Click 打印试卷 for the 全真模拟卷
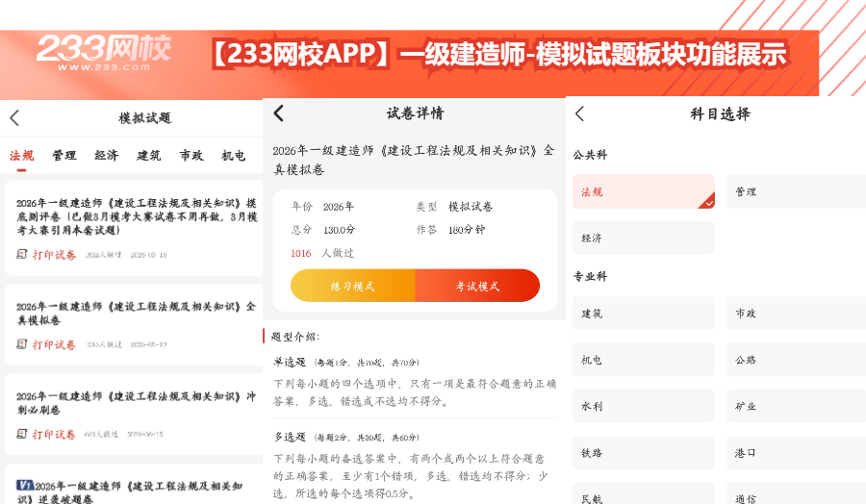This screenshot has height=504, width=866. (54, 344)
